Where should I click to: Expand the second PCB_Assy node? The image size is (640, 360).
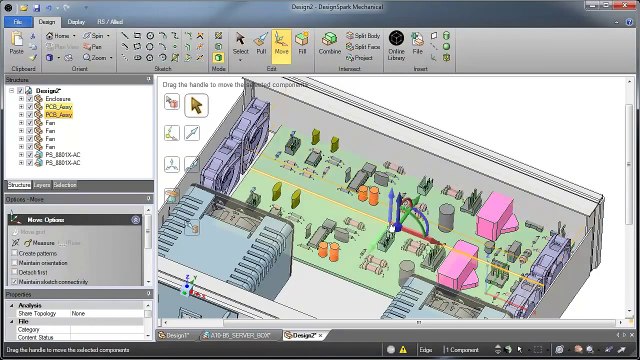[21, 115]
